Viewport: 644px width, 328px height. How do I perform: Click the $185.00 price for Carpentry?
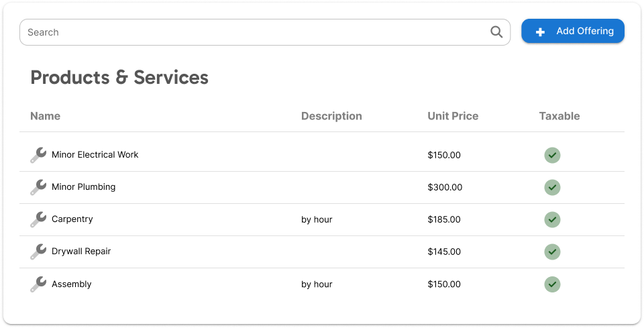coord(444,219)
